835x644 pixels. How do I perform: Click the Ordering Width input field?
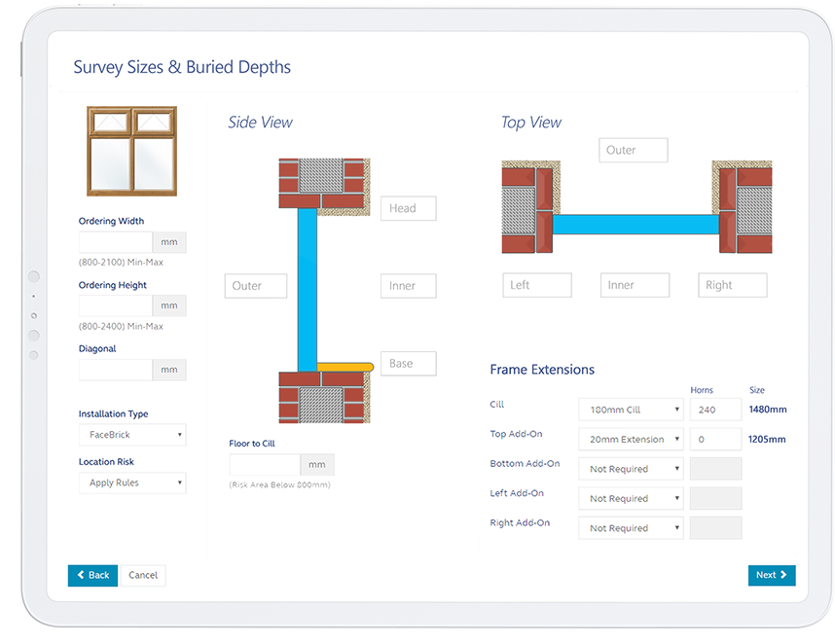coord(115,242)
